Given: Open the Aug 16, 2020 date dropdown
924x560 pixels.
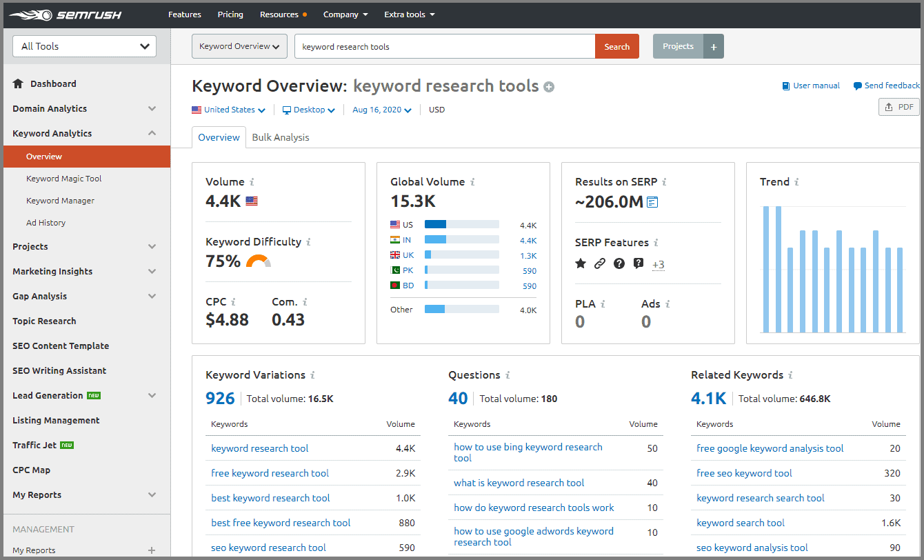Looking at the screenshot, I should coord(382,110).
